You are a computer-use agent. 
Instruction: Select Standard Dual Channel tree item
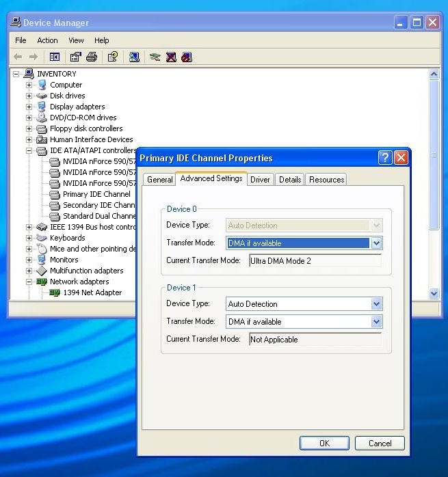(x=99, y=216)
